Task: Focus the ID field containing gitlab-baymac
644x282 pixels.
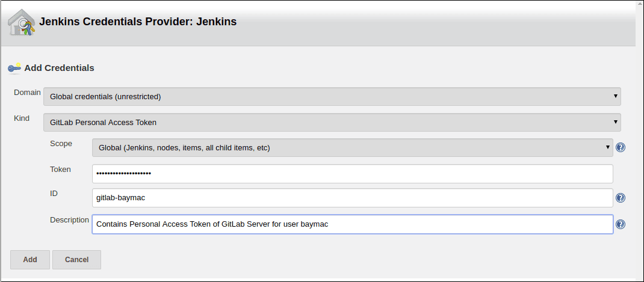Action: [352, 198]
